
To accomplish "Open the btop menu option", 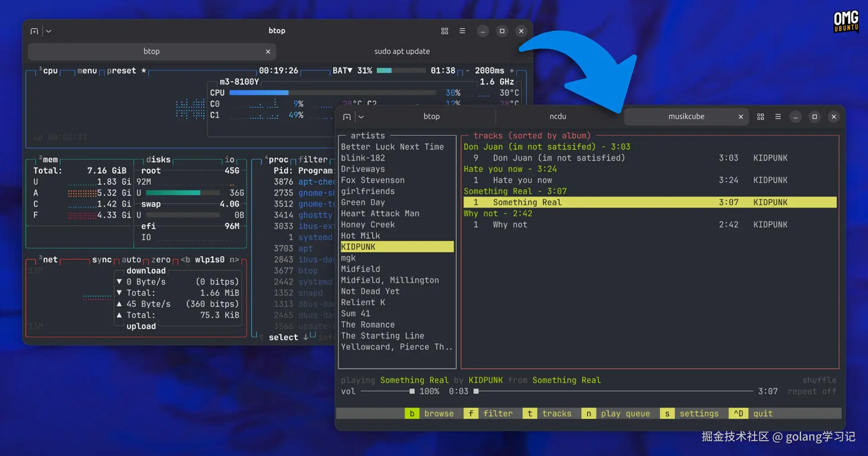I will click(x=87, y=71).
